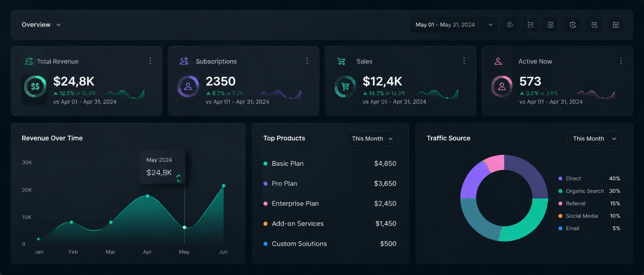Click the Pro Plan amount $3,650
Image resolution: width=644 pixels, height=275 pixels.
pos(385,184)
